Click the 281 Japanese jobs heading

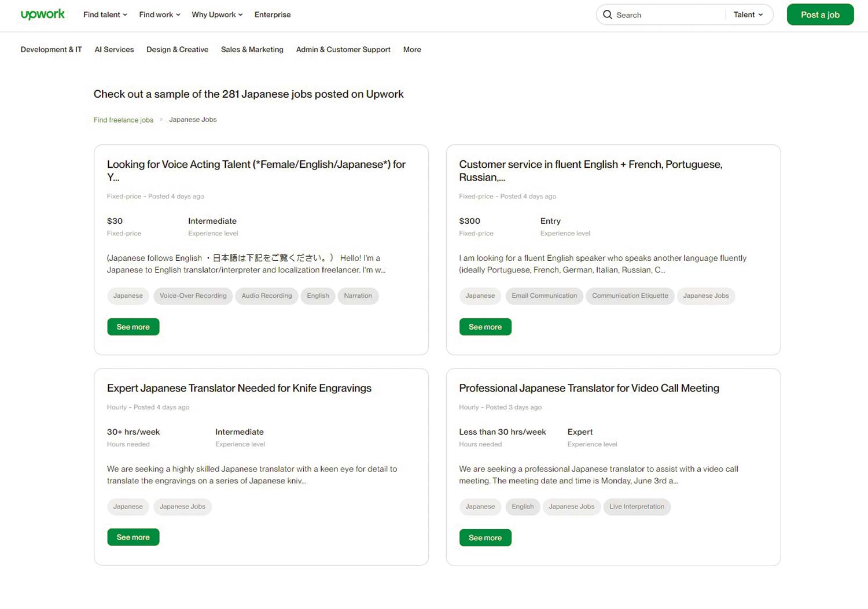point(249,94)
